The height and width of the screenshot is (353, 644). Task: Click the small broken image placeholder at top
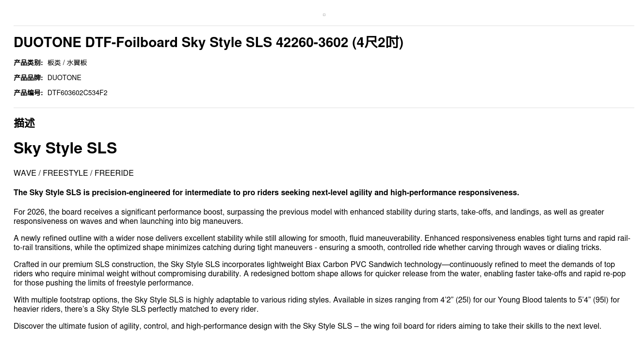point(324,15)
